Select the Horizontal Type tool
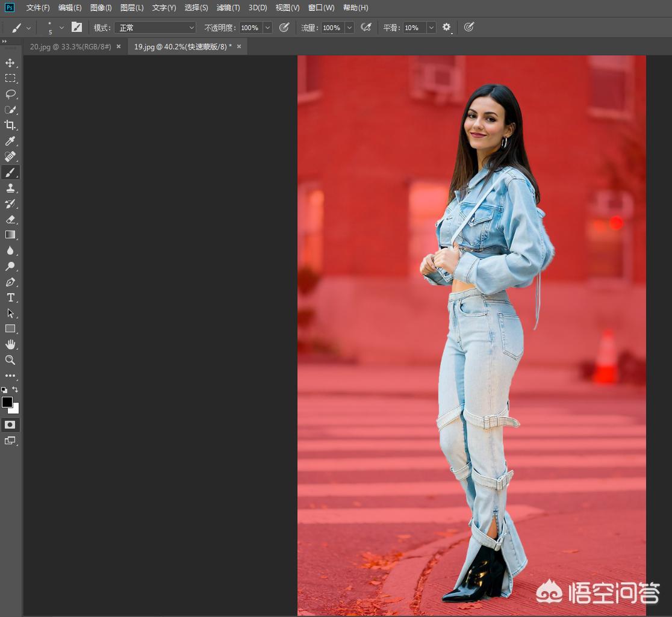The height and width of the screenshot is (617, 672). pyautogui.click(x=10, y=297)
